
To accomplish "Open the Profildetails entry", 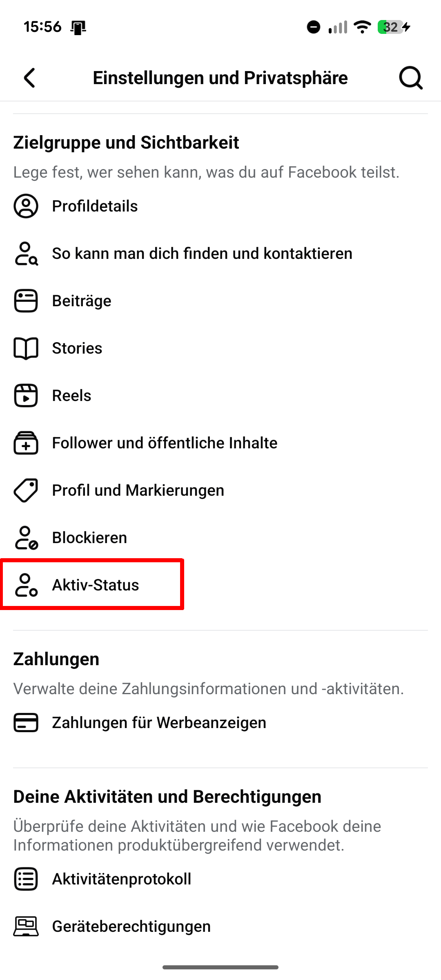I will tap(95, 206).
